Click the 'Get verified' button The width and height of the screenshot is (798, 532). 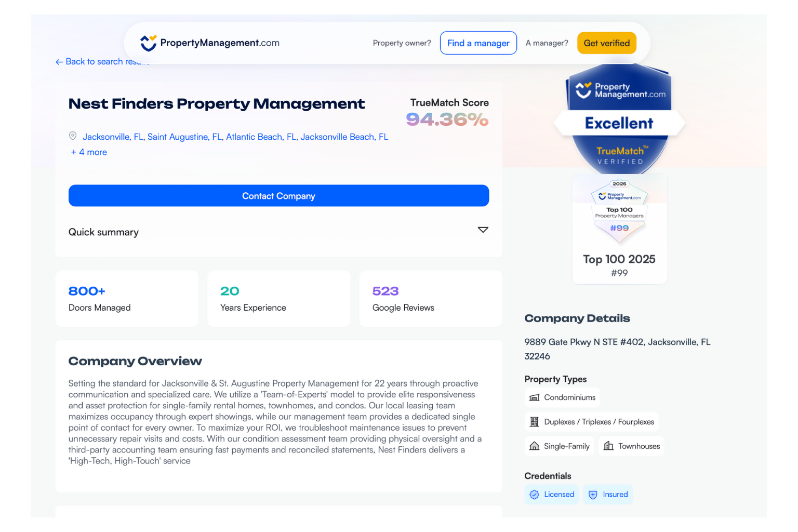click(x=606, y=43)
